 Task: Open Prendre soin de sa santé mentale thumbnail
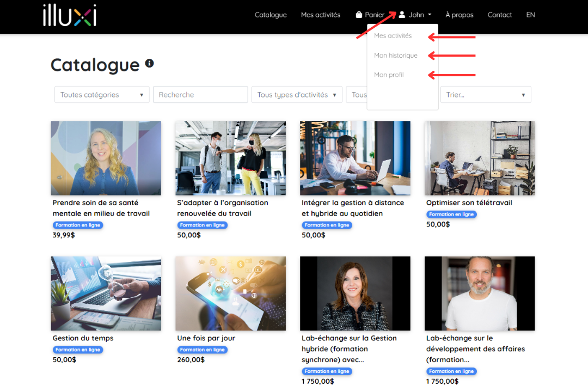pyautogui.click(x=106, y=158)
